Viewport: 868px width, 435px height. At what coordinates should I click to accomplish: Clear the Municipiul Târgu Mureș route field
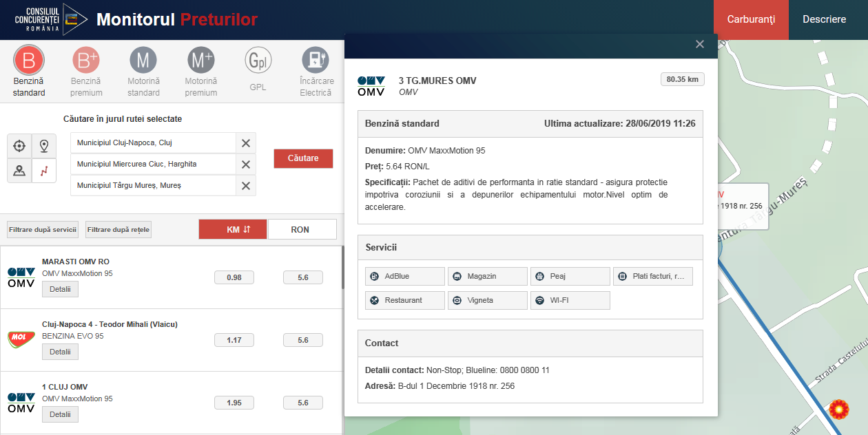246,186
